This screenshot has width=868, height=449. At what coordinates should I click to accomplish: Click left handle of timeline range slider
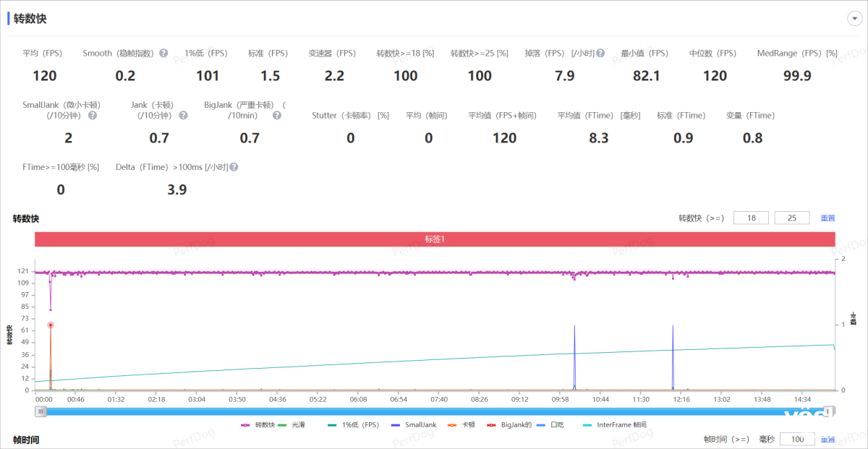click(42, 411)
